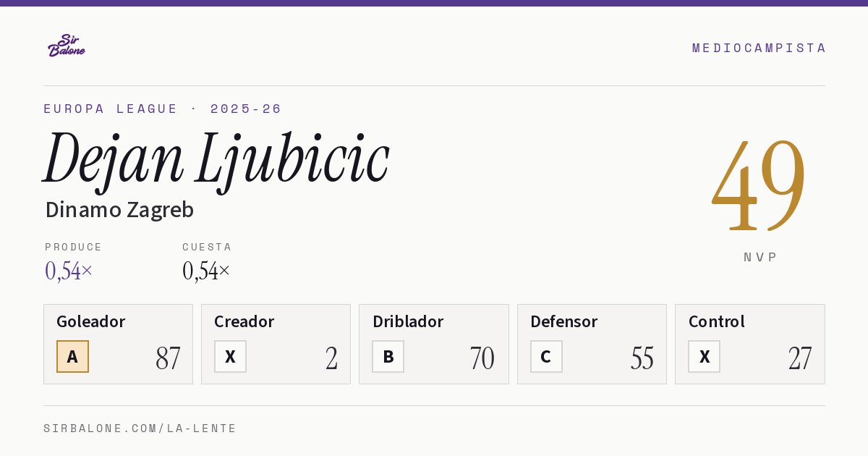
Task: Click the Goleador score 87
Action: point(168,358)
